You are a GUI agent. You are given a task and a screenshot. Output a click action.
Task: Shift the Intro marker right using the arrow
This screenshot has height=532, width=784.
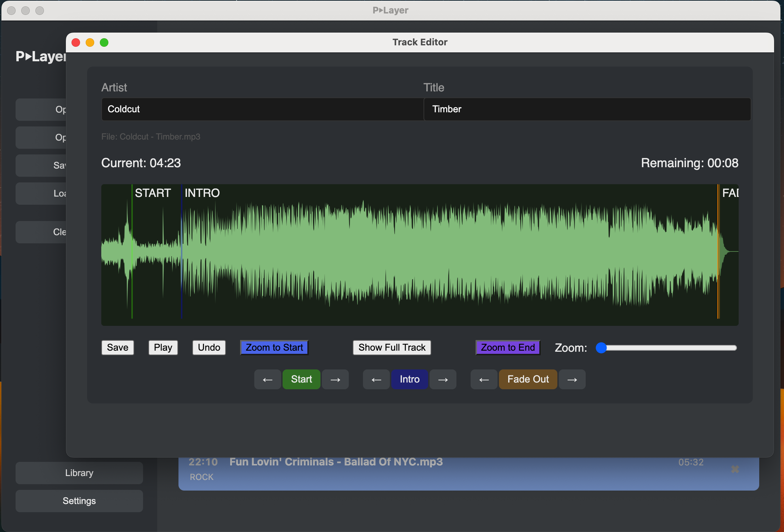pos(443,379)
